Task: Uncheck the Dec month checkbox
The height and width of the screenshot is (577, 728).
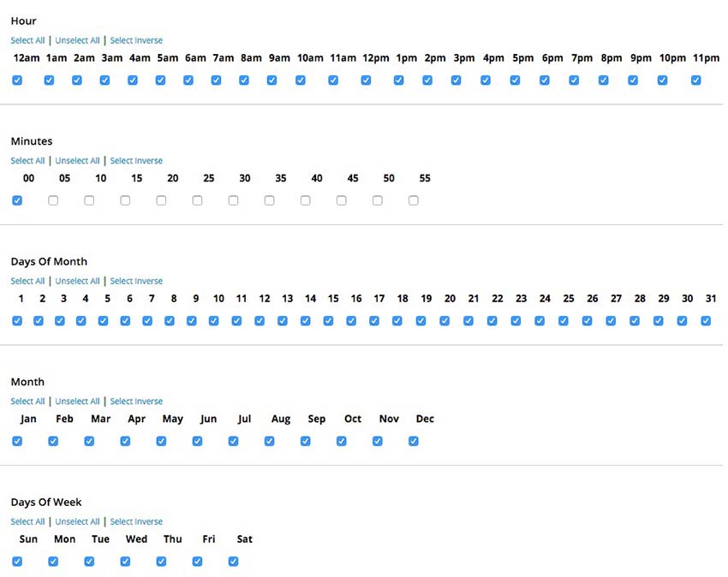Action: pyautogui.click(x=414, y=441)
